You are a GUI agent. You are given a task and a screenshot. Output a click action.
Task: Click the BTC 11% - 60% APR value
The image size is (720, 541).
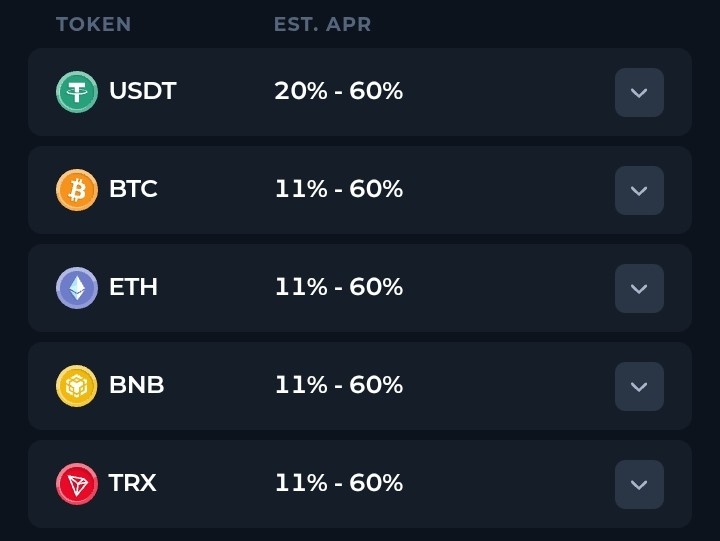[x=338, y=190]
